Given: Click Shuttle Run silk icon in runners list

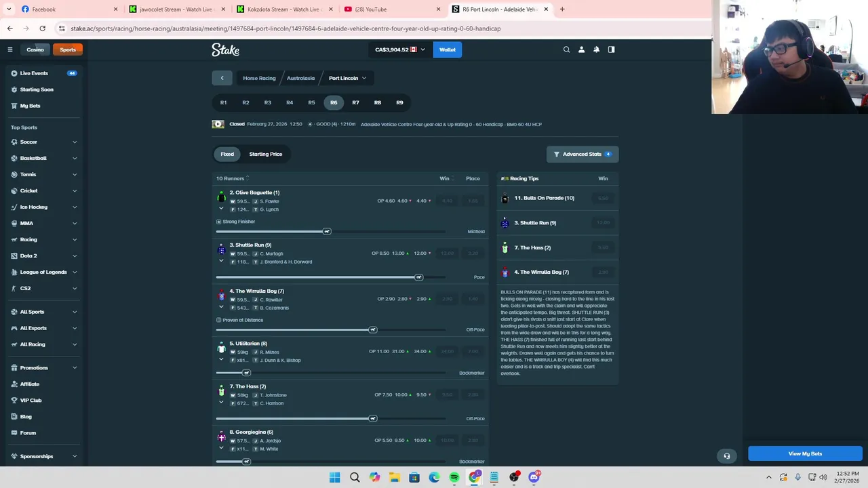Looking at the screenshot, I should (x=221, y=249).
